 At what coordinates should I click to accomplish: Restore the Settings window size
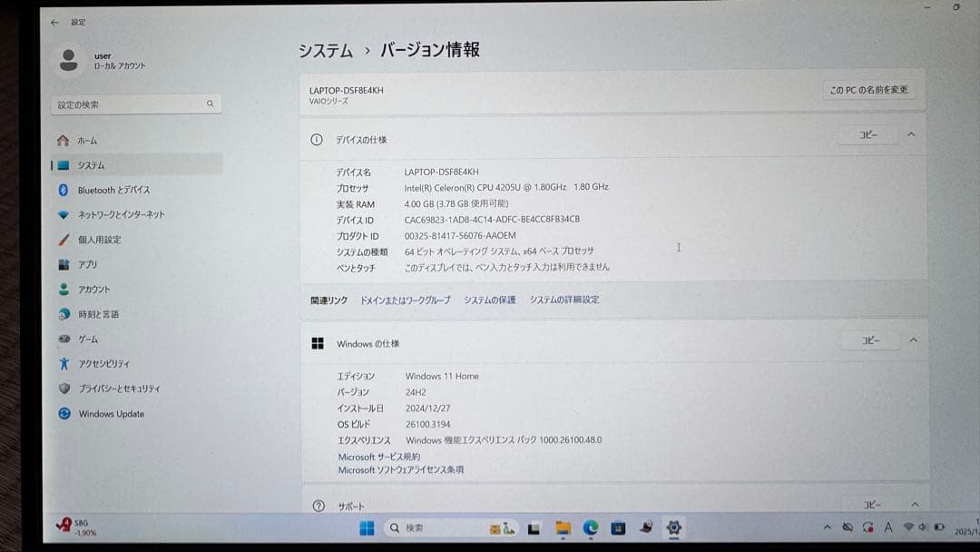[956, 7]
